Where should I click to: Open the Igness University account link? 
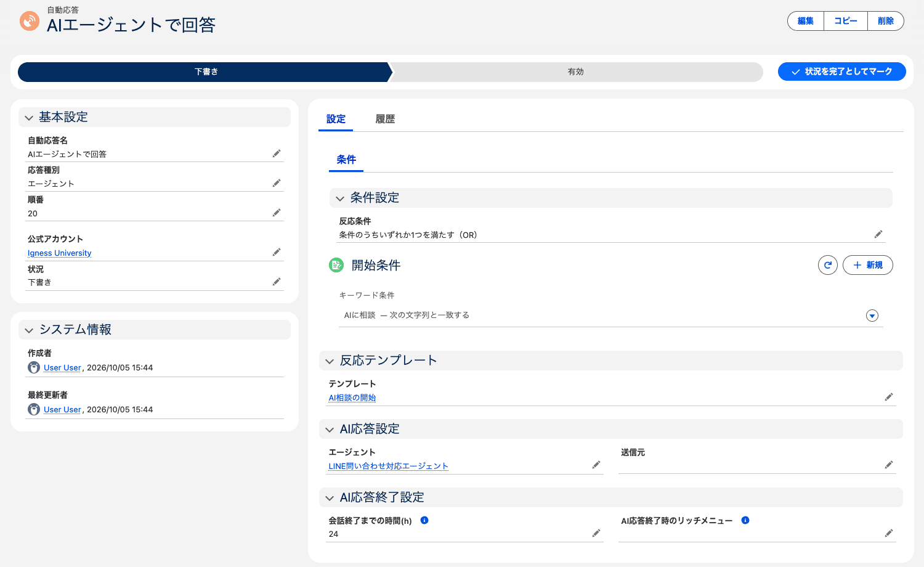pyautogui.click(x=59, y=253)
